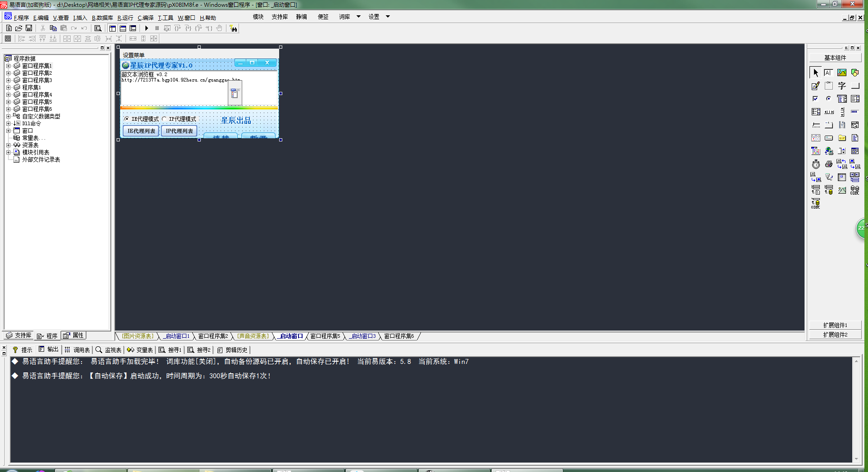The height and width of the screenshot is (472, 868).
Task: Select the list box component
Action: [855, 99]
